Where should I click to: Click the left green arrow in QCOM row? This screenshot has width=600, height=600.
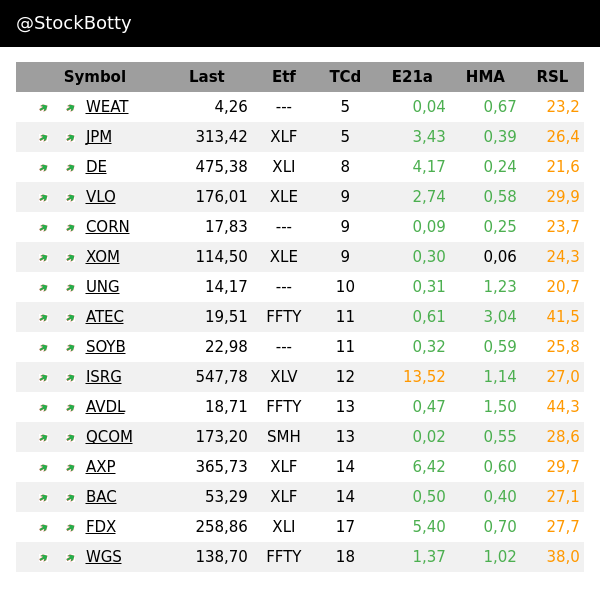43,438
